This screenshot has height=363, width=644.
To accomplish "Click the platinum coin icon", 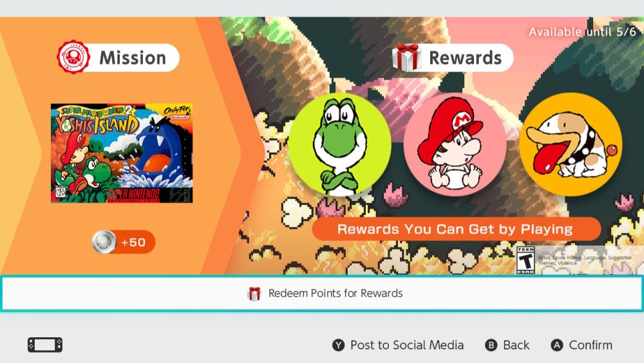I will point(104,242).
